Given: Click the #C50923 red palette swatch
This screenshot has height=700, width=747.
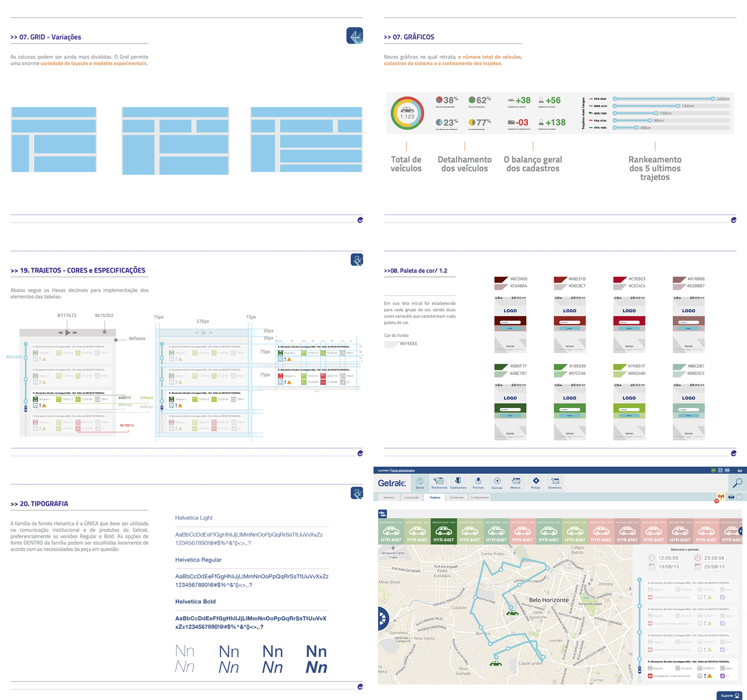Looking at the screenshot, I should (x=620, y=279).
